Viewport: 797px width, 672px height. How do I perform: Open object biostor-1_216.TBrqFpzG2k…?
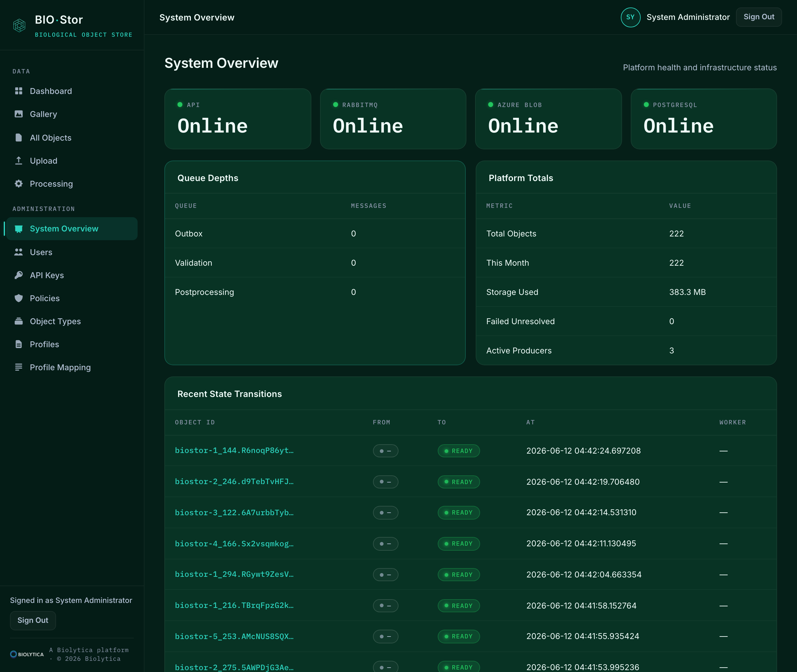[x=234, y=605]
